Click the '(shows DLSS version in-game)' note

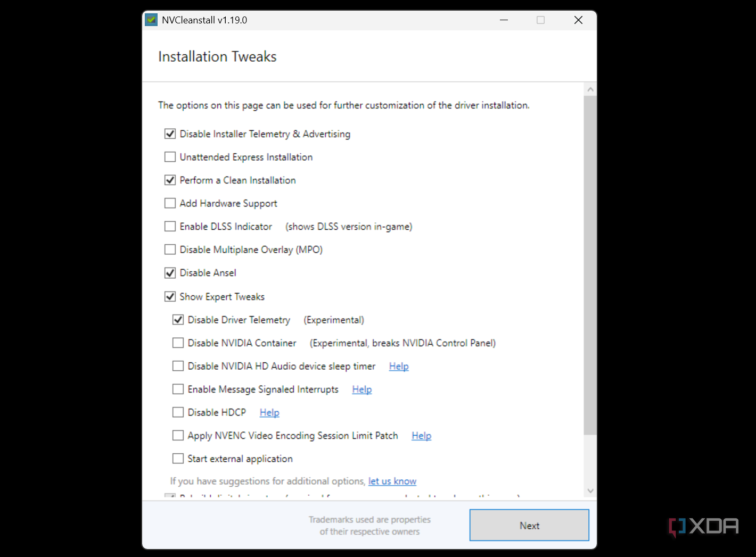pos(349,227)
